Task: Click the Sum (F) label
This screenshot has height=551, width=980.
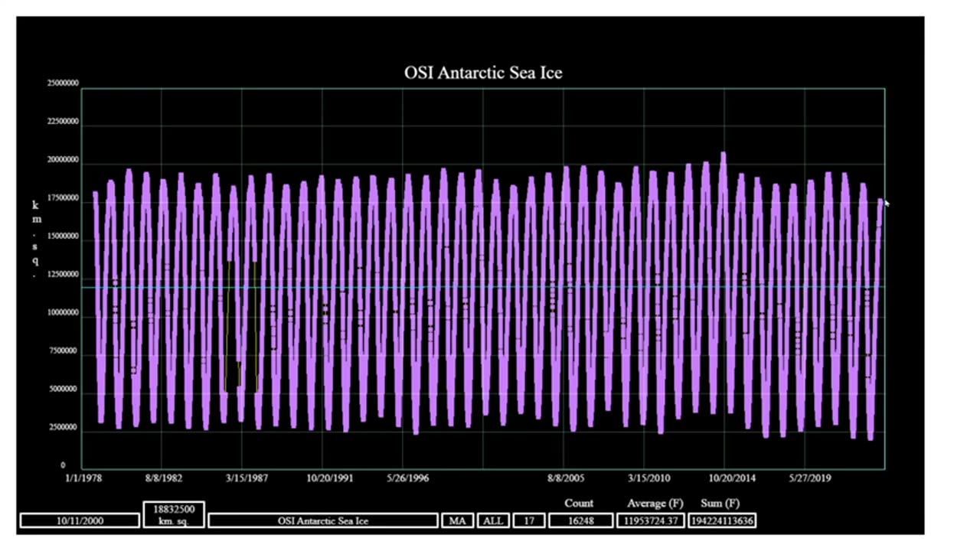Action: pos(720,504)
